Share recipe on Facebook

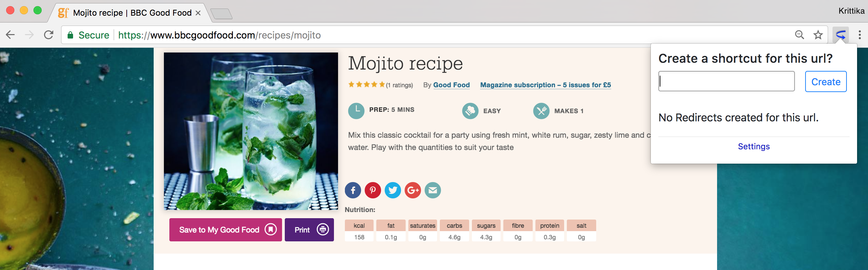click(353, 190)
